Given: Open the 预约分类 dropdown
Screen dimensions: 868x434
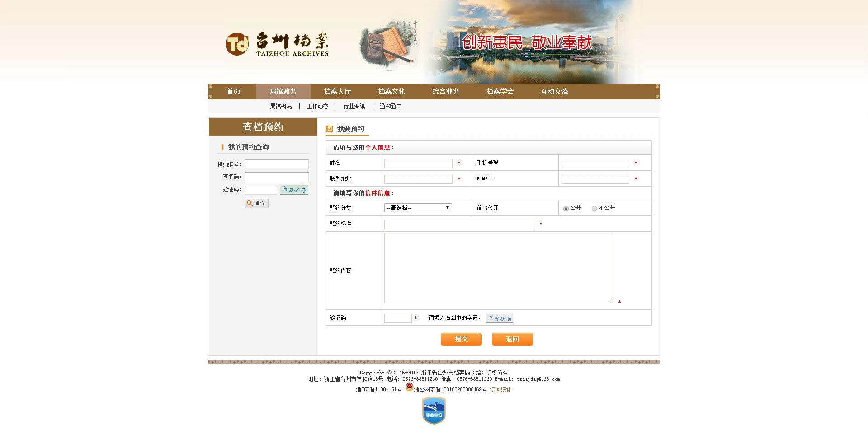Looking at the screenshot, I should point(418,208).
